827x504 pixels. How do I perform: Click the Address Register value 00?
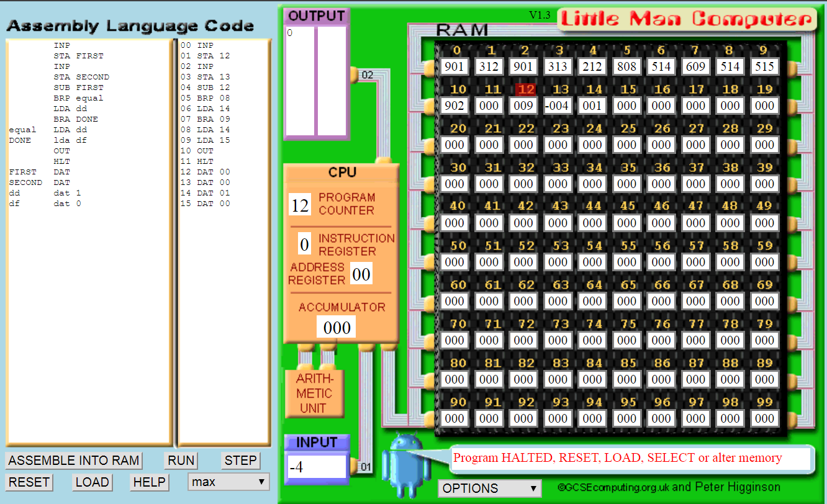click(x=361, y=274)
